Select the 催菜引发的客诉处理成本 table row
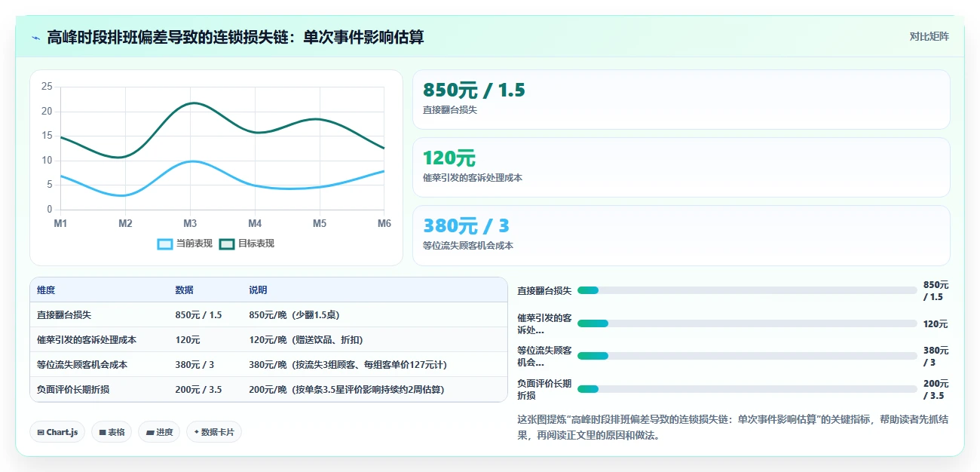This screenshot has height=472, width=980. [268, 339]
